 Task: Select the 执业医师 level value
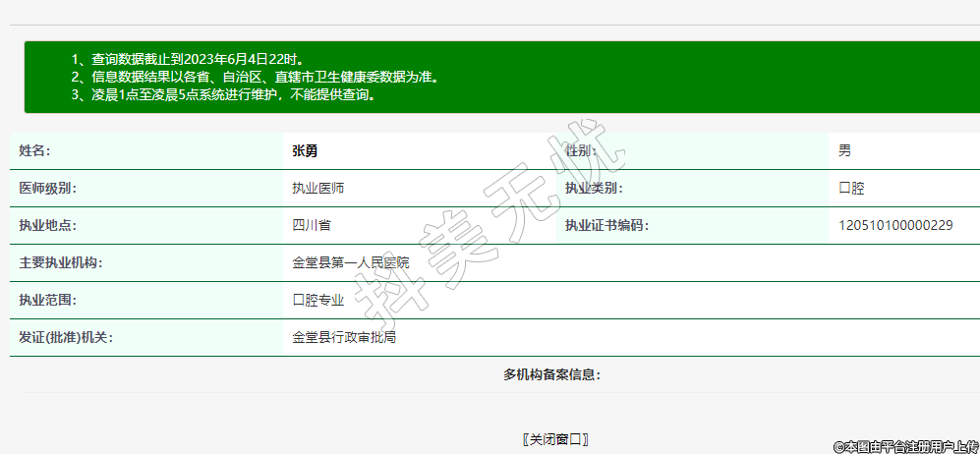pos(317,189)
